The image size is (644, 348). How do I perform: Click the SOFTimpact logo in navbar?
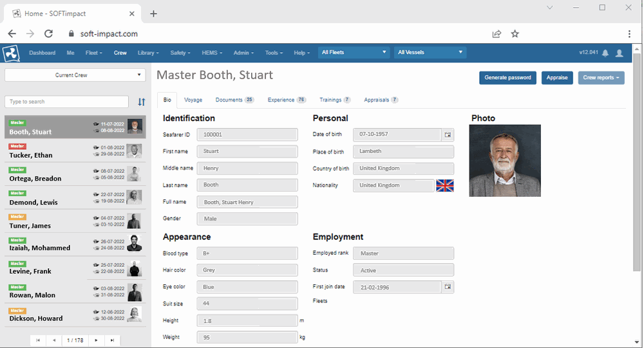[11, 53]
